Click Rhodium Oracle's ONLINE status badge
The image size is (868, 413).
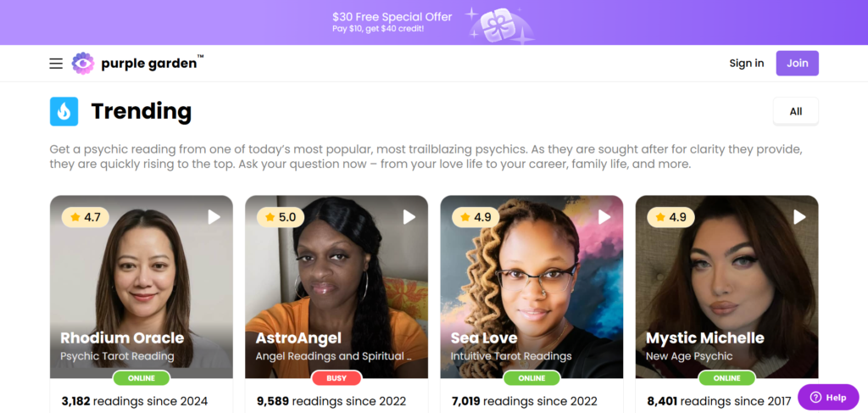click(142, 378)
